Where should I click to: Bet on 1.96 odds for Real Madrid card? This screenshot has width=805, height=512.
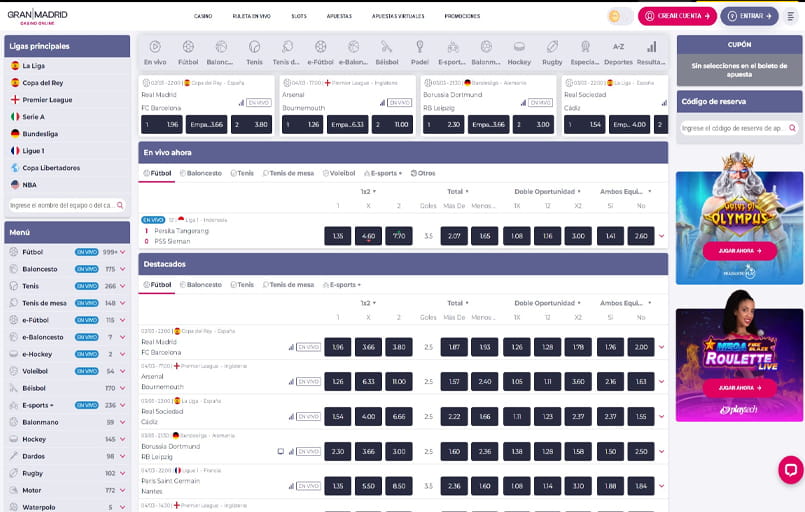[162, 124]
